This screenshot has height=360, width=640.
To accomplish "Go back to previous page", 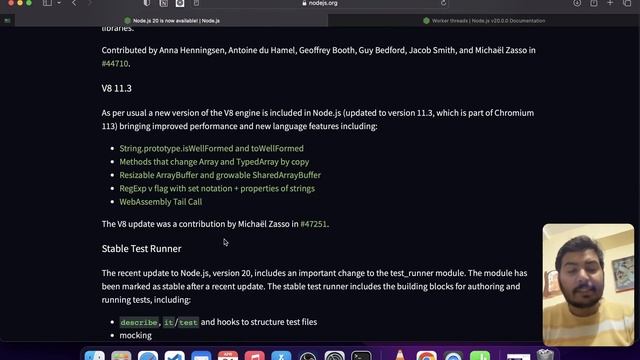I will (74, 3).
